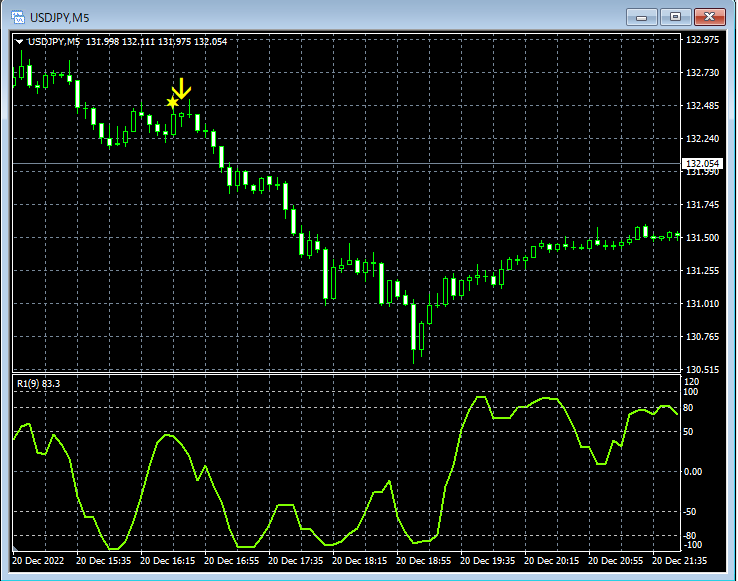Click the USDJPY,M5 title bar text
Screen dimensions: 738x581
click(x=60, y=17)
